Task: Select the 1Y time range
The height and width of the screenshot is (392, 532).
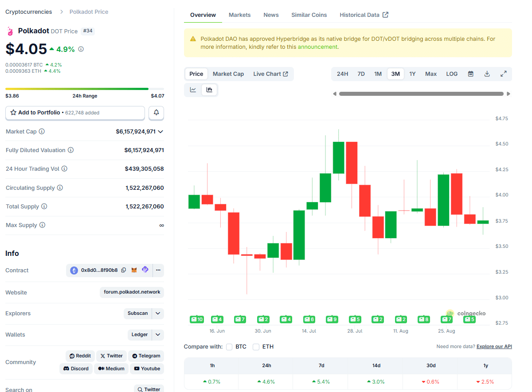Action: (412, 74)
